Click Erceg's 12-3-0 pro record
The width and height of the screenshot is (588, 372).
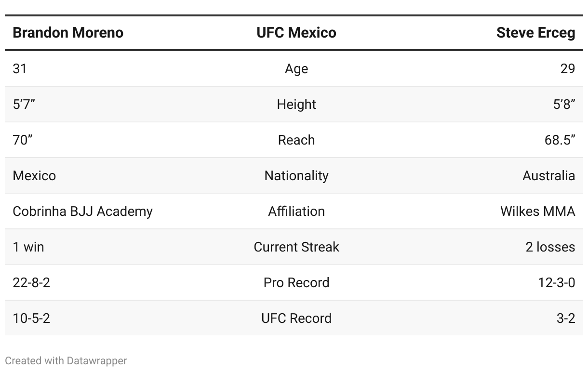[x=556, y=283]
